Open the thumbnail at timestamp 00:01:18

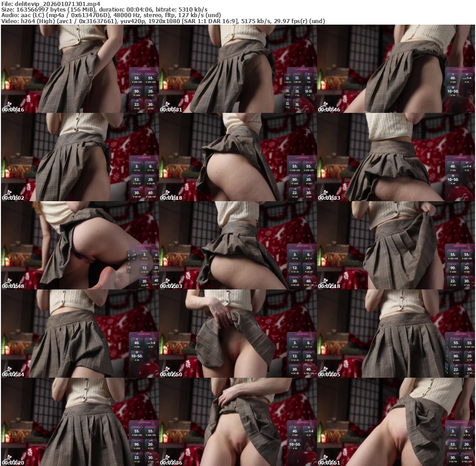pos(238,157)
